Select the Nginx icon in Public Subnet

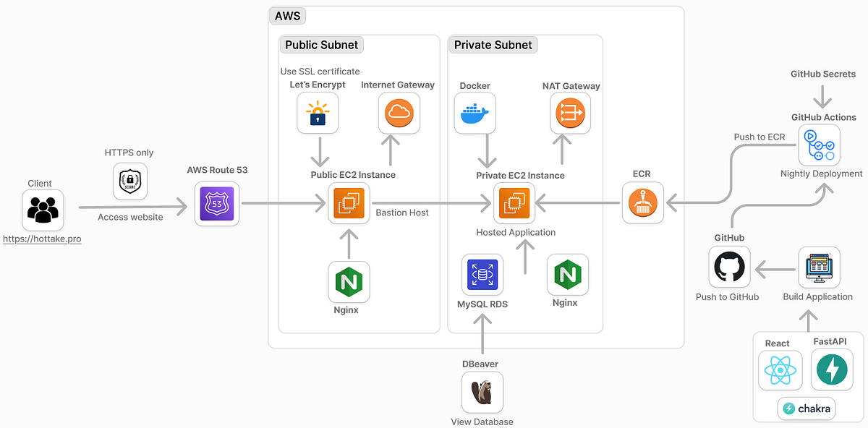pos(349,282)
